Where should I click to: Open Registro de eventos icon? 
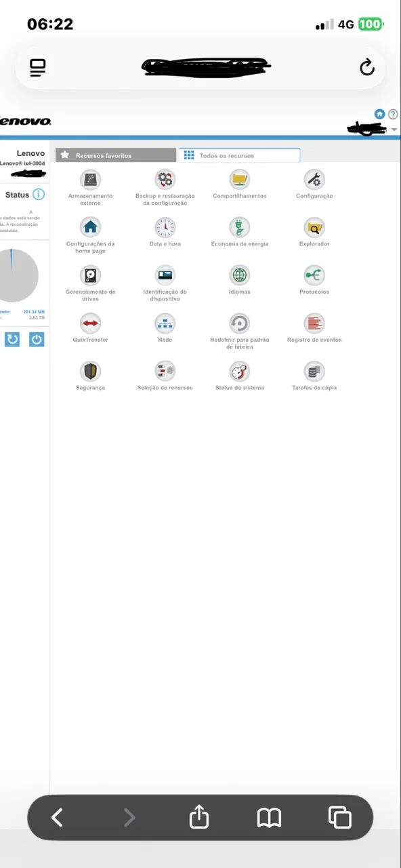pos(314,323)
